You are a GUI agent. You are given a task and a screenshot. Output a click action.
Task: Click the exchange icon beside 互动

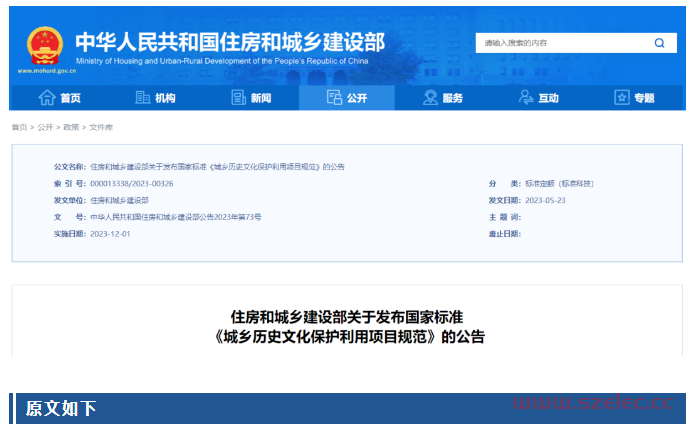[526, 98]
